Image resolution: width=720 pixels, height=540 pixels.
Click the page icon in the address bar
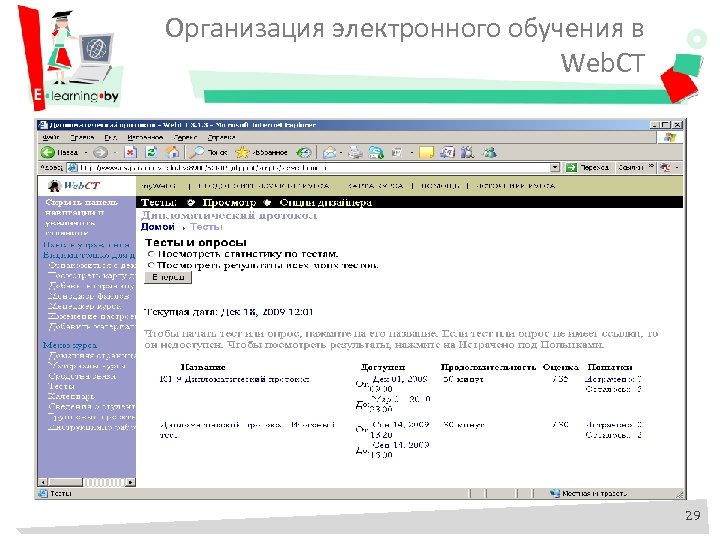click(x=73, y=168)
